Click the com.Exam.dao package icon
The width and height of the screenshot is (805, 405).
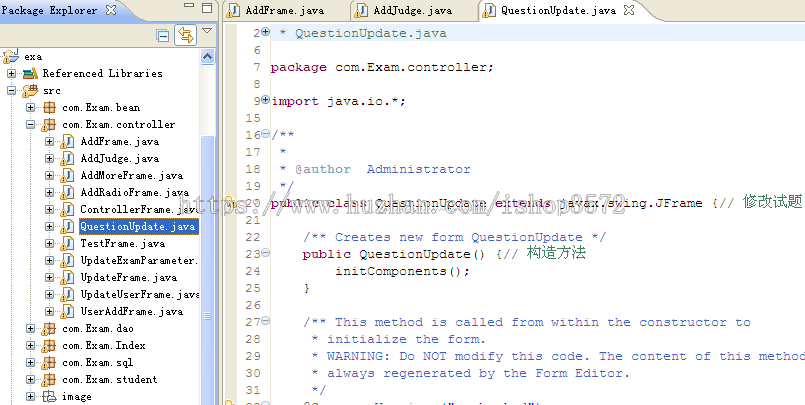click(49, 329)
